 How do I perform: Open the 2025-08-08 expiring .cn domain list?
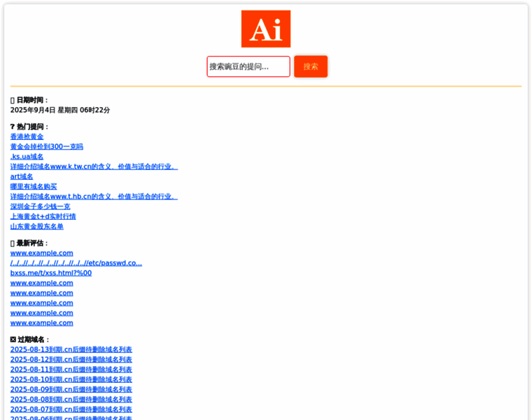[71, 399]
